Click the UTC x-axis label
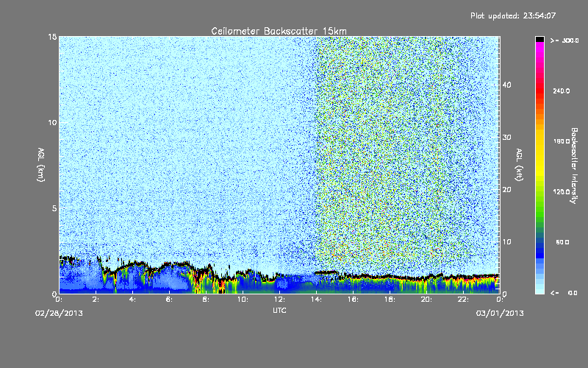 coord(279,310)
